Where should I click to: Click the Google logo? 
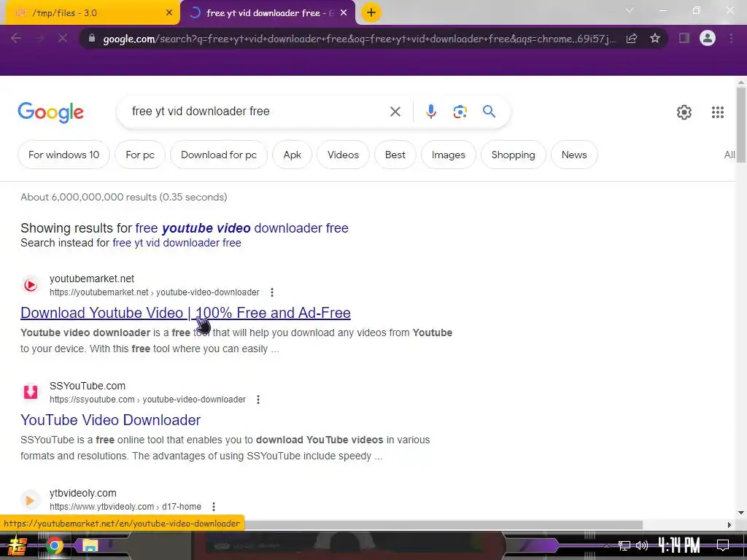[x=50, y=112]
